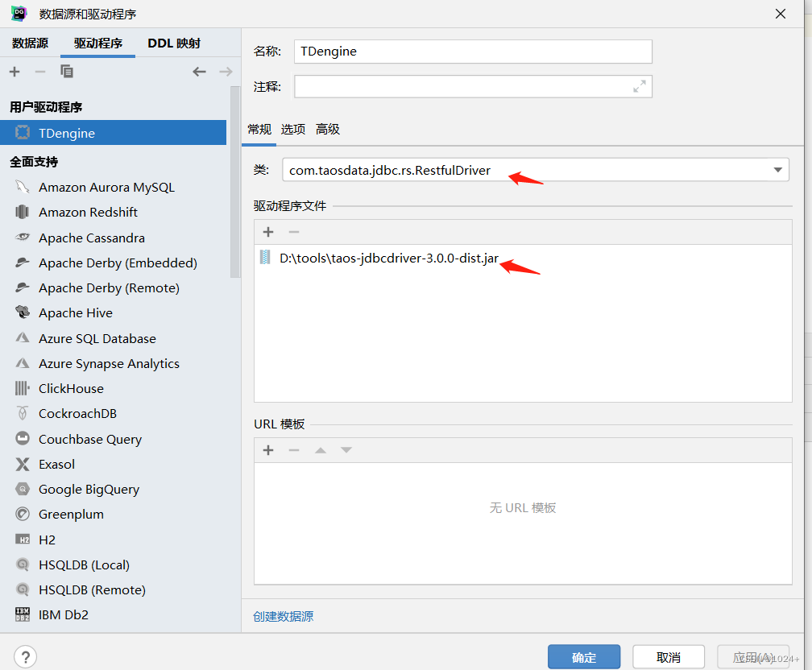Click the driver list scrollbar

[x=235, y=181]
